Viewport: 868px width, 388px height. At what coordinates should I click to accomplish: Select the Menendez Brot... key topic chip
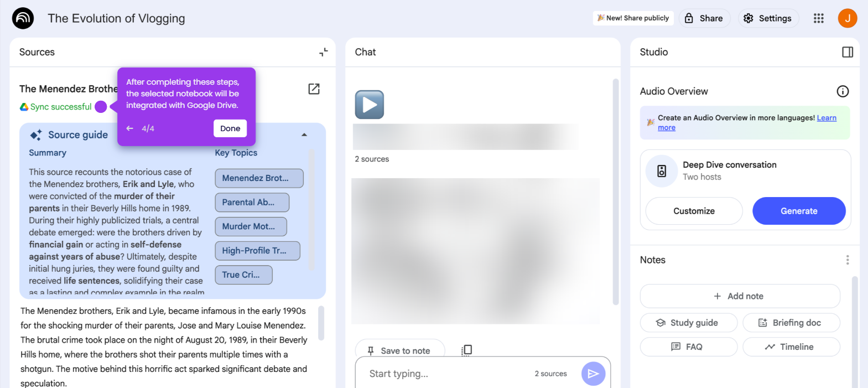259,178
